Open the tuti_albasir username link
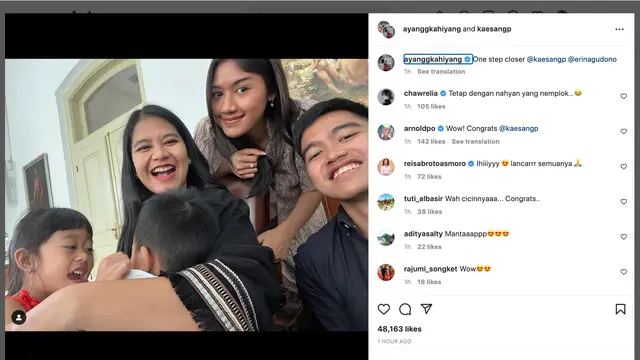 (x=423, y=199)
